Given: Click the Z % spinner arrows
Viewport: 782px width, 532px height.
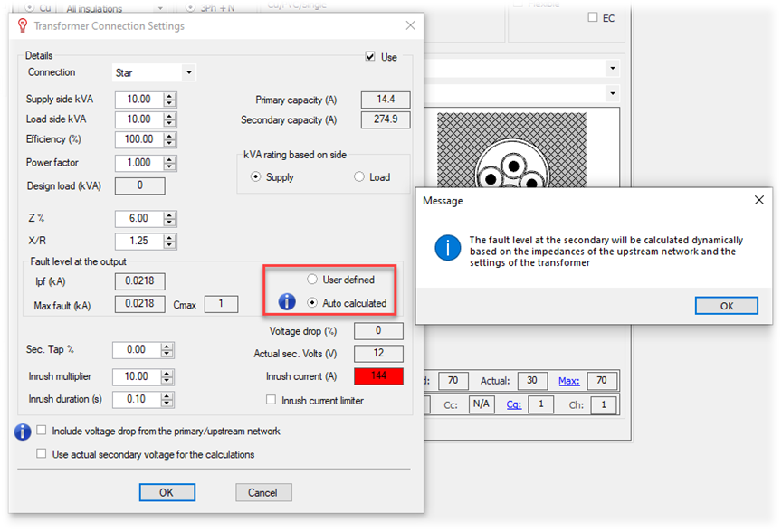Looking at the screenshot, I should [170, 218].
